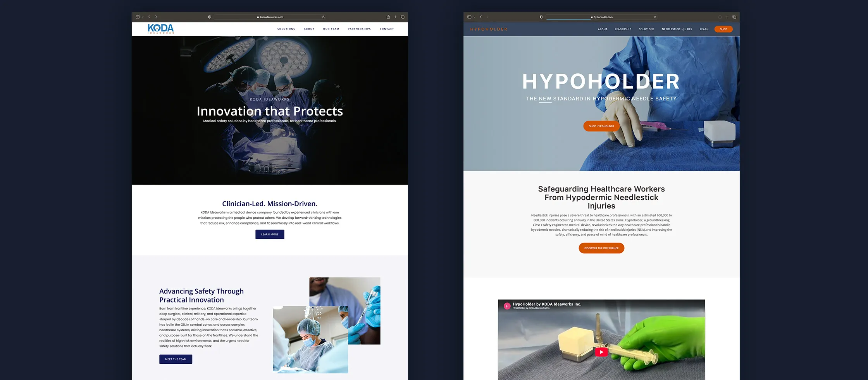The width and height of the screenshot is (868, 380).
Task: Click Shop HypoHolder hero button
Action: point(601,126)
